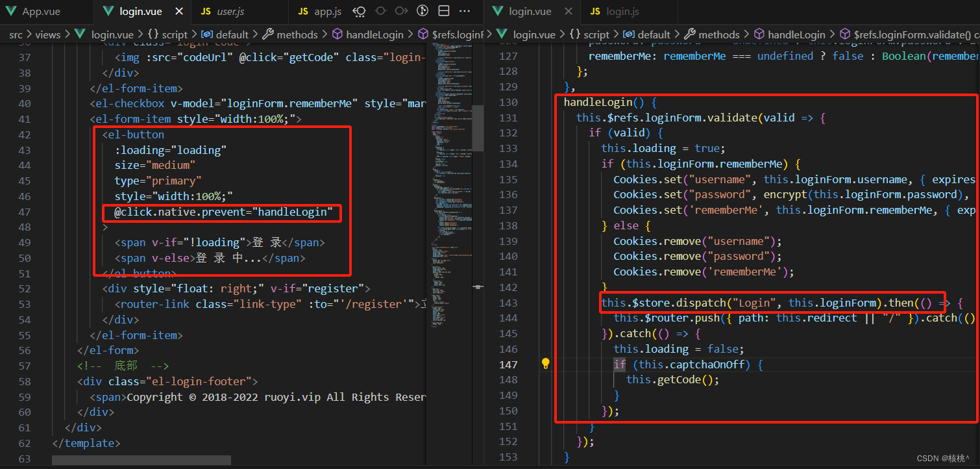The width and height of the screenshot is (980, 469).
Task: Open More Actions ellipsis in left editor
Action: point(465,12)
